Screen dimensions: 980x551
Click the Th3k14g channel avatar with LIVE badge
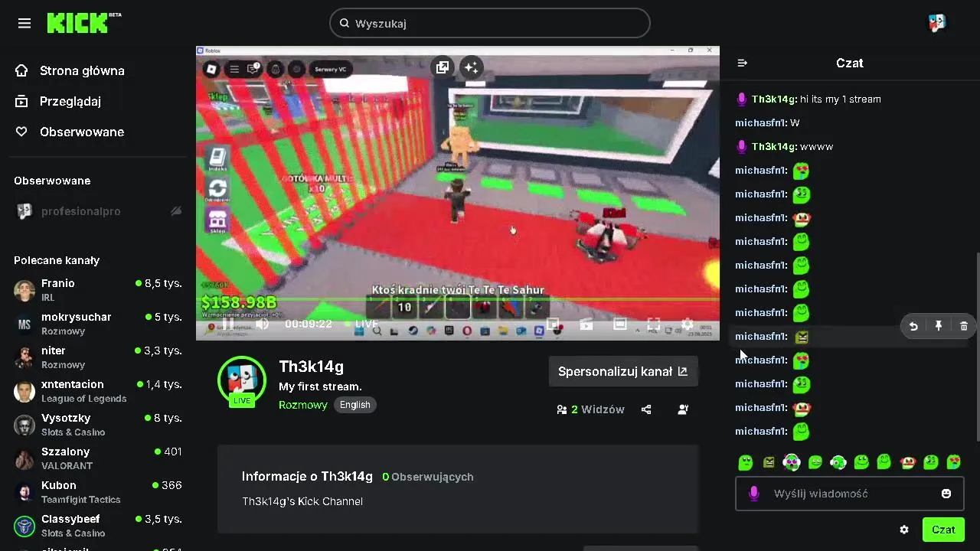tap(242, 380)
